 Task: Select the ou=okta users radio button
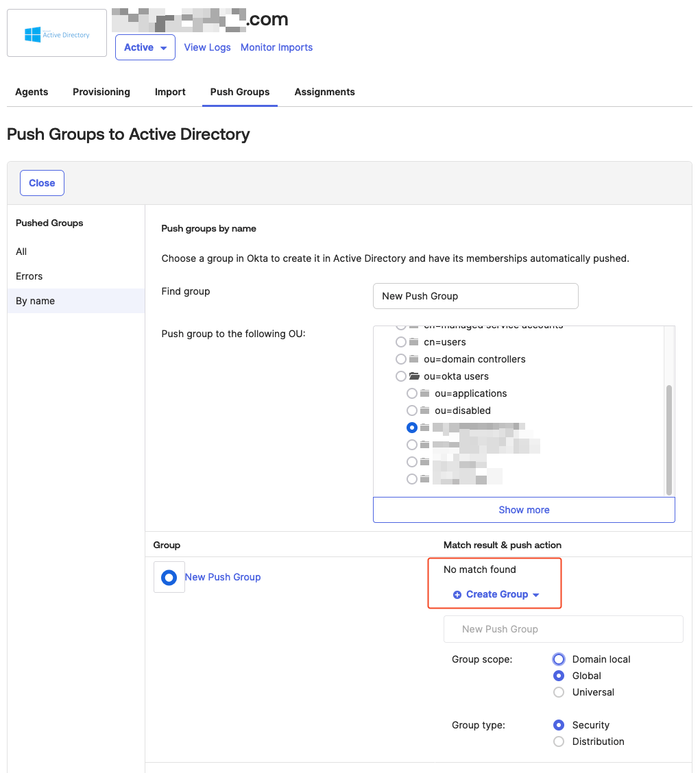point(401,377)
